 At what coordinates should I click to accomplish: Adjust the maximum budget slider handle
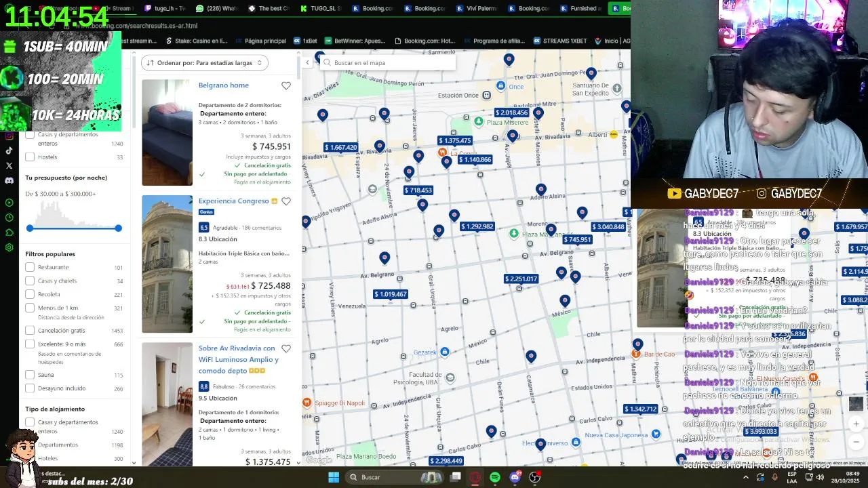pyautogui.click(x=118, y=228)
